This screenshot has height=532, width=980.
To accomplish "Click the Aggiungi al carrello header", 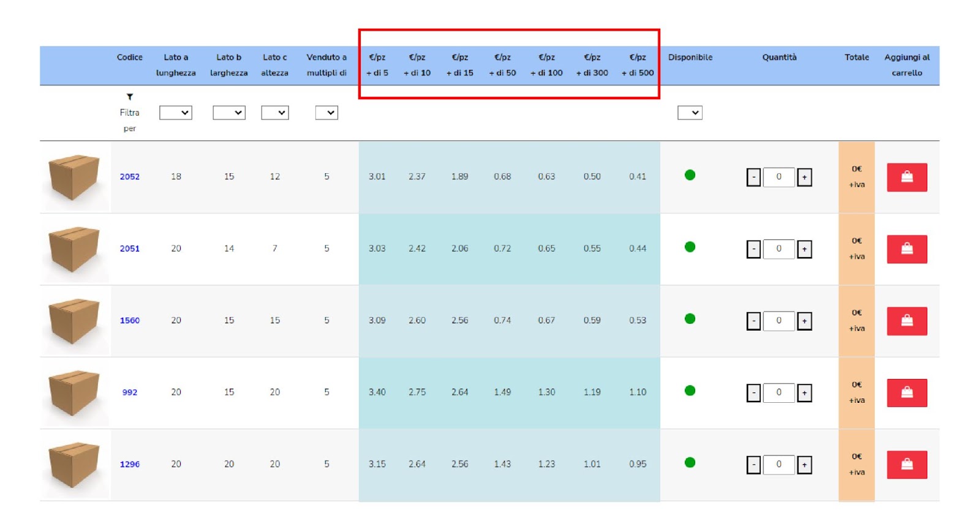I will coord(907,65).
